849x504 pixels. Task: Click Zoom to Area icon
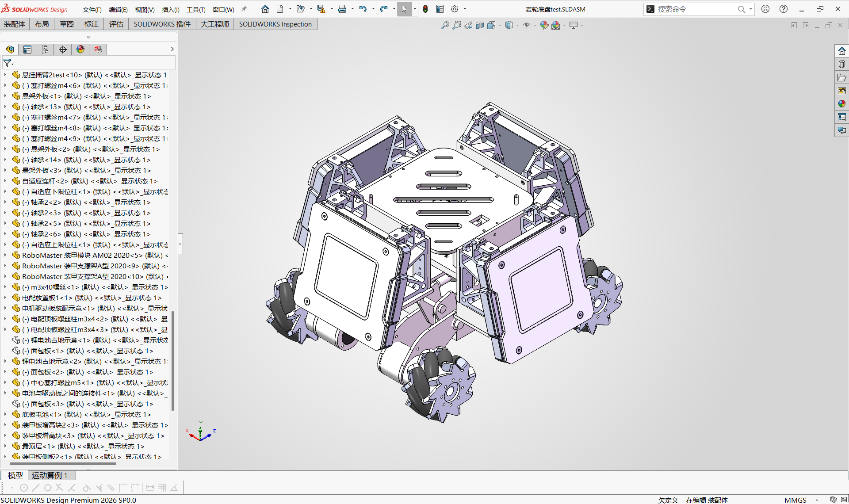click(x=457, y=25)
